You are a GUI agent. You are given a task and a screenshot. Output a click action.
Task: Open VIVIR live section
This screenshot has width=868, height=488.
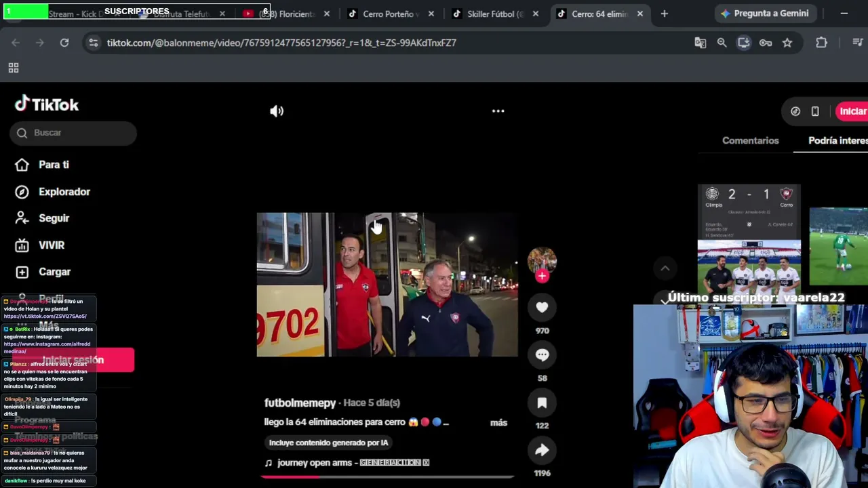tap(40, 245)
